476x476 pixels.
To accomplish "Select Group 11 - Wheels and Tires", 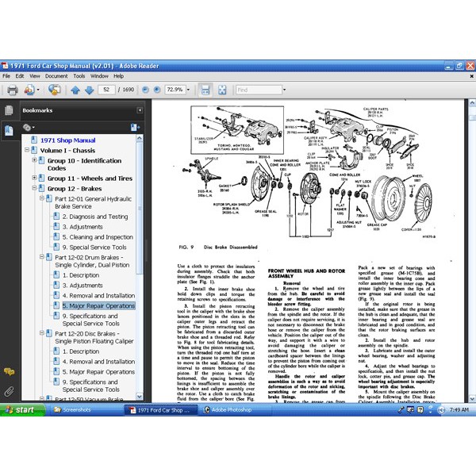I will pyautogui.click(x=90, y=178).
